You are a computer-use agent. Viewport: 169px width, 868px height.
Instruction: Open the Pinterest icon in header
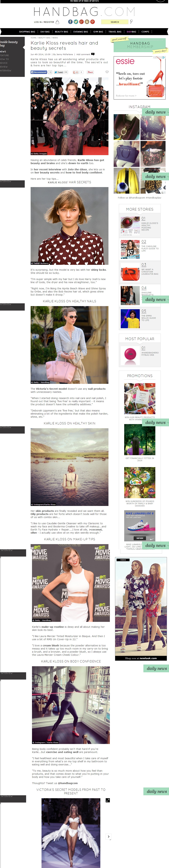pos(92,22)
